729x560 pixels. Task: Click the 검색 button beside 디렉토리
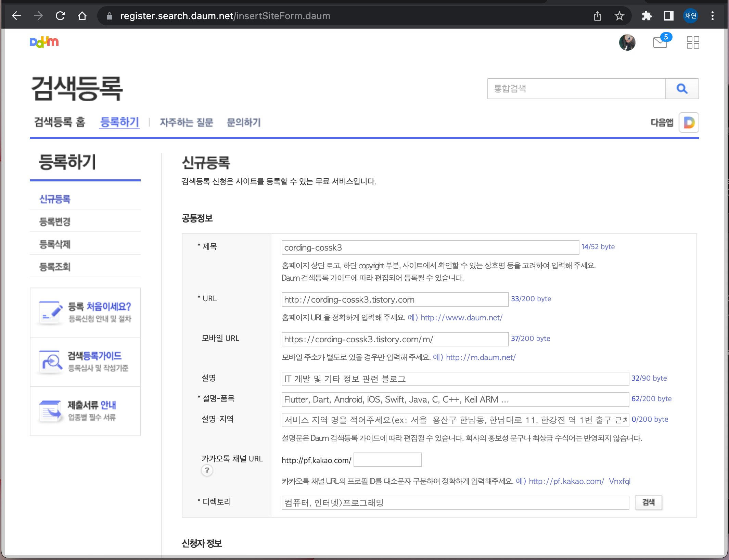pyautogui.click(x=649, y=502)
